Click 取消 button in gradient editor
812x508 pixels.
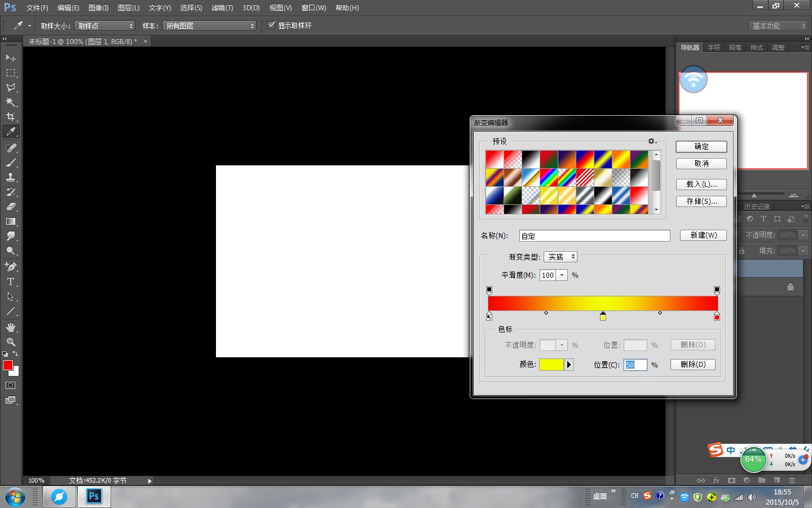pyautogui.click(x=701, y=164)
